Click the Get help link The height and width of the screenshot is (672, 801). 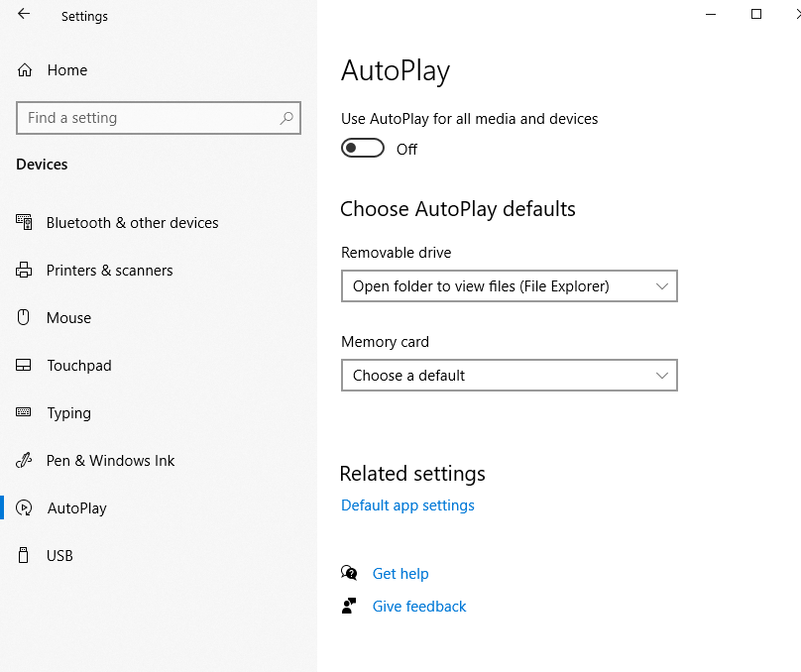click(400, 574)
